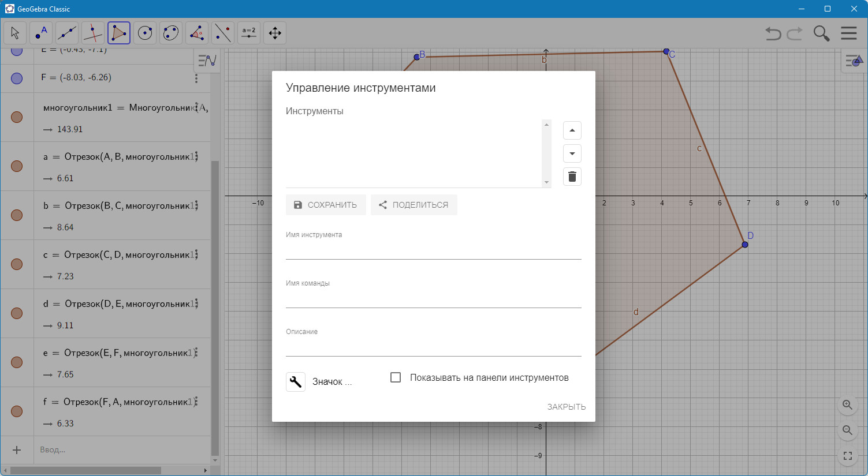The width and height of the screenshot is (868, 476).
Task: Toggle visibility of point F
Action: (x=17, y=78)
